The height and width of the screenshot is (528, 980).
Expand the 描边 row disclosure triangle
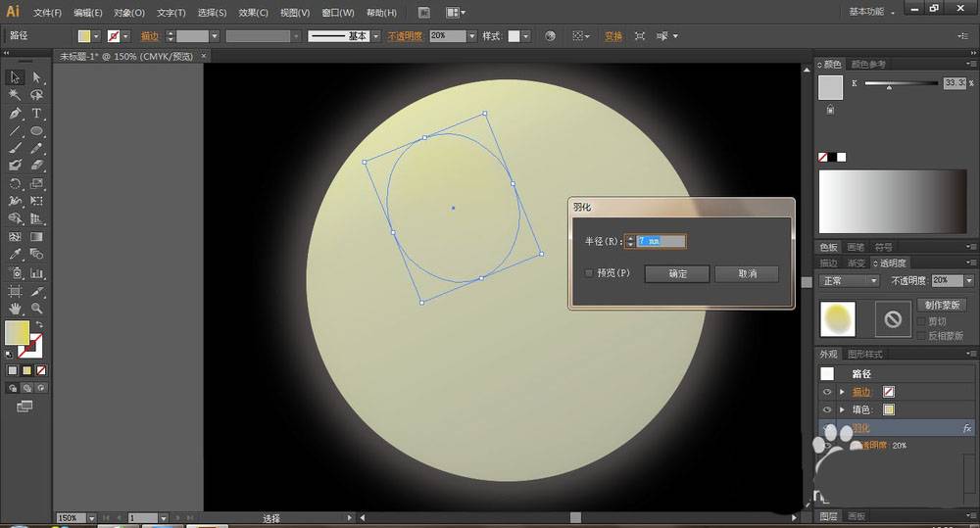point(842,392)
